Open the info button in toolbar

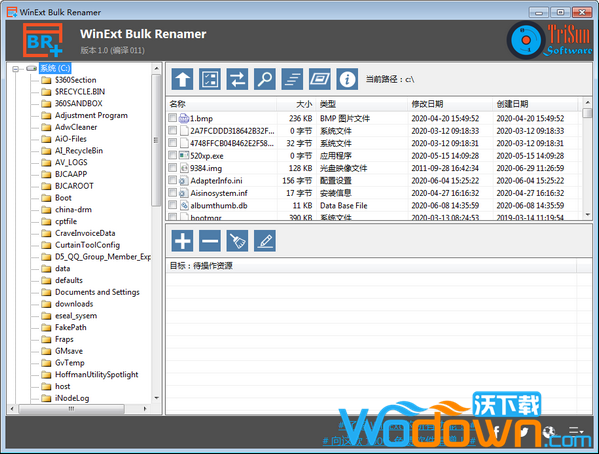[x=347, y=79]
